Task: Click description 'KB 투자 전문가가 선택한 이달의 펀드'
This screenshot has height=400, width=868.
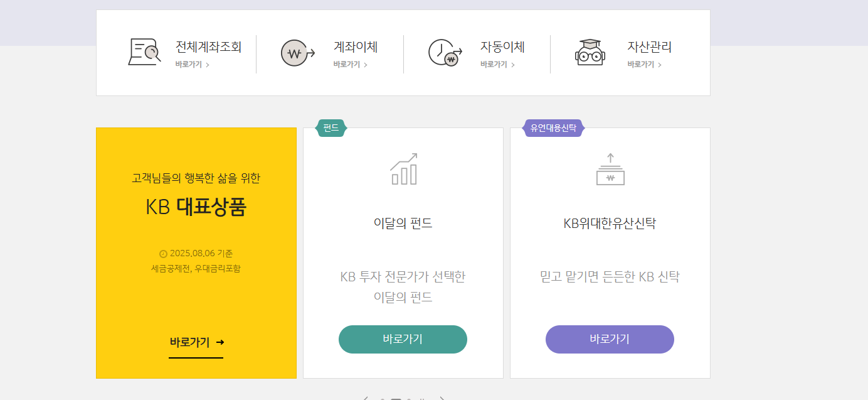Action: click(403, 287)
